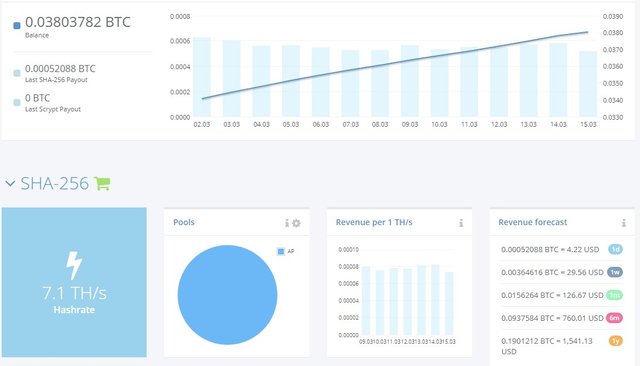This screenshot has height=366, width=640.
Task: Collapse the SHA-256 section chevron
Action: (10, 184)
